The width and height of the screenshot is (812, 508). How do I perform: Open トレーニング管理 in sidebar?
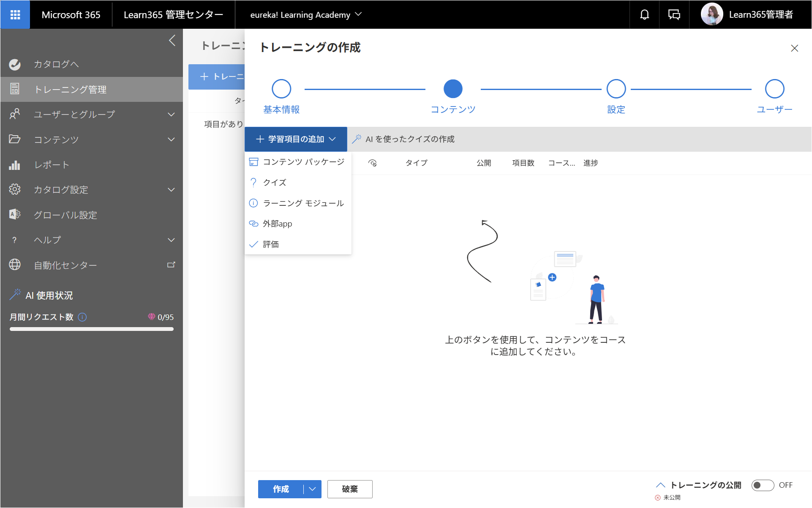(92, 89)
